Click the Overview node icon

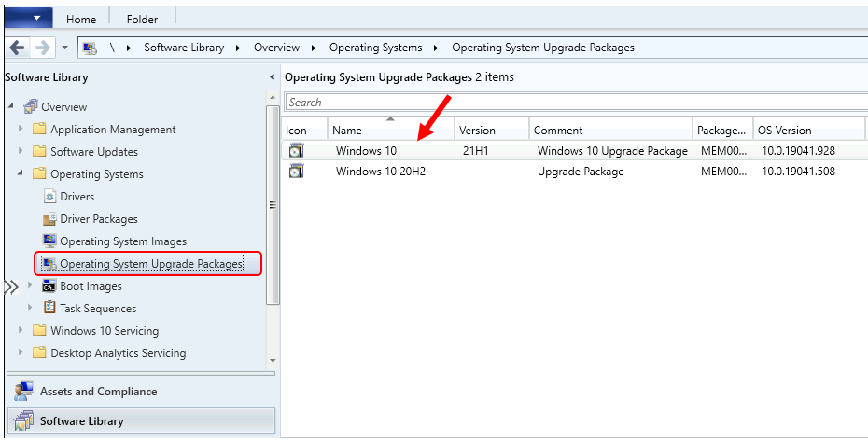[x=31, y=106]
